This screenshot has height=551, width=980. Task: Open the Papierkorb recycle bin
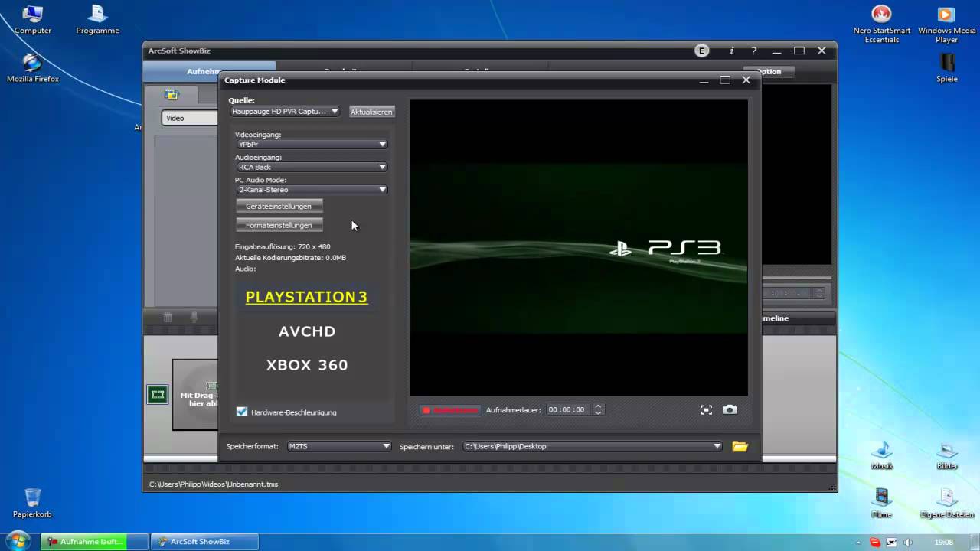(33, 503)
